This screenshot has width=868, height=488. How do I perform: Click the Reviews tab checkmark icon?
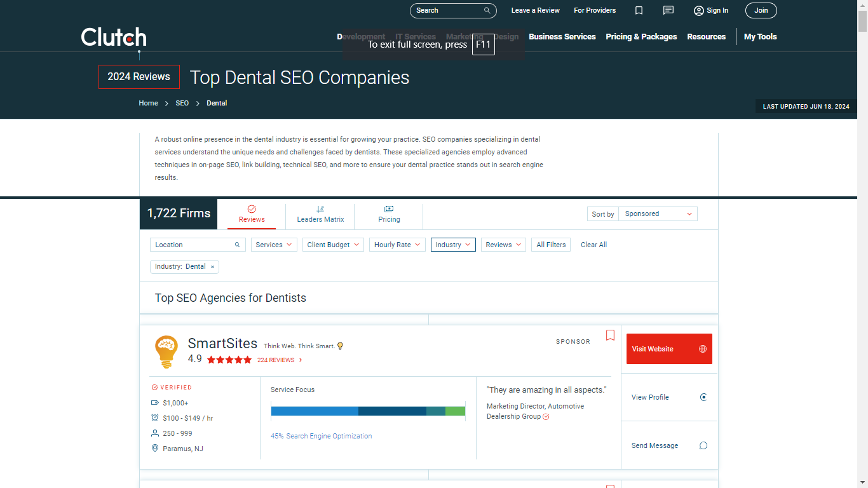(x=252, y=209)
